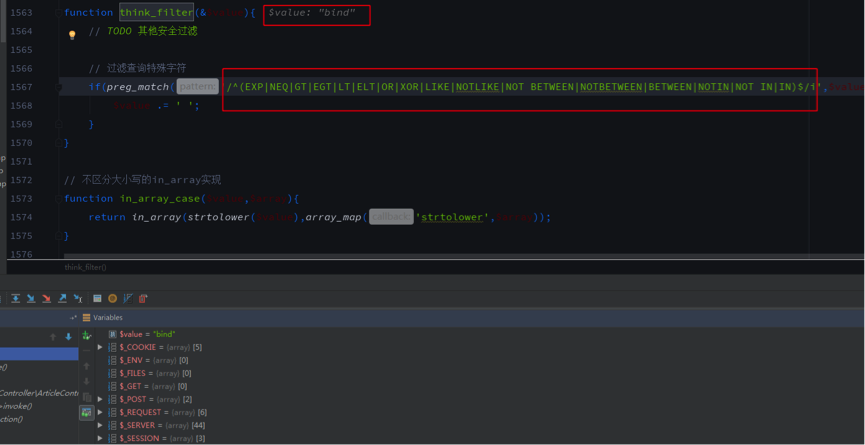Fold the in_array_case function block
The height and width of the screenshot is (445, 865).
pyautogui.click(x=58, y=199)
